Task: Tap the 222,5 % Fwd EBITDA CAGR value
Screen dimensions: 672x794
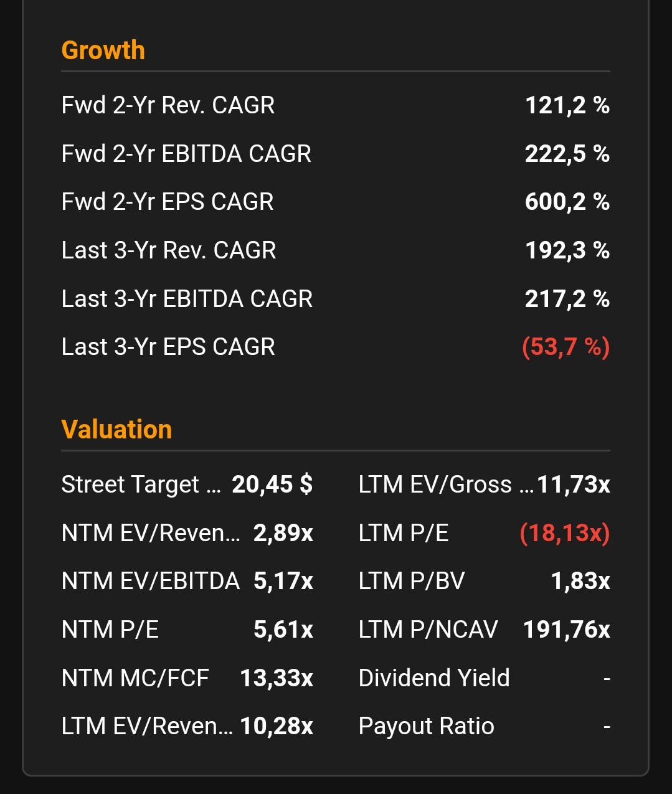Action: (x=567, y=154)
